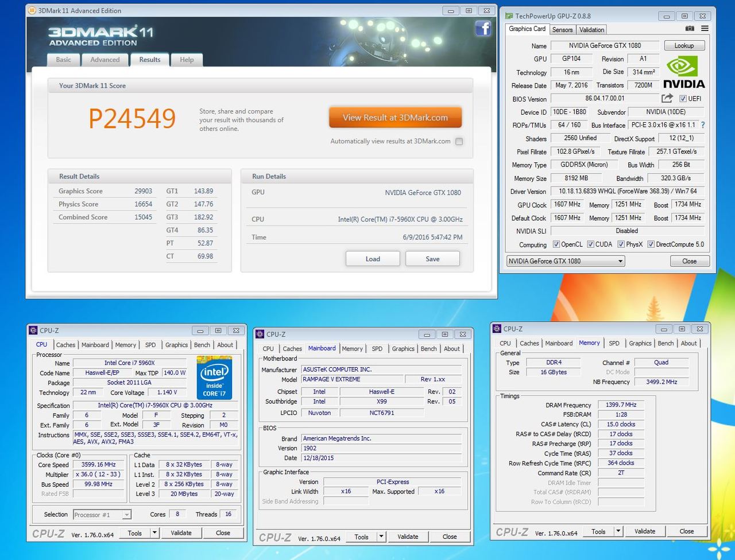Open Graphics tab in CPU-Z motherboard window

[x=403, y=349]
